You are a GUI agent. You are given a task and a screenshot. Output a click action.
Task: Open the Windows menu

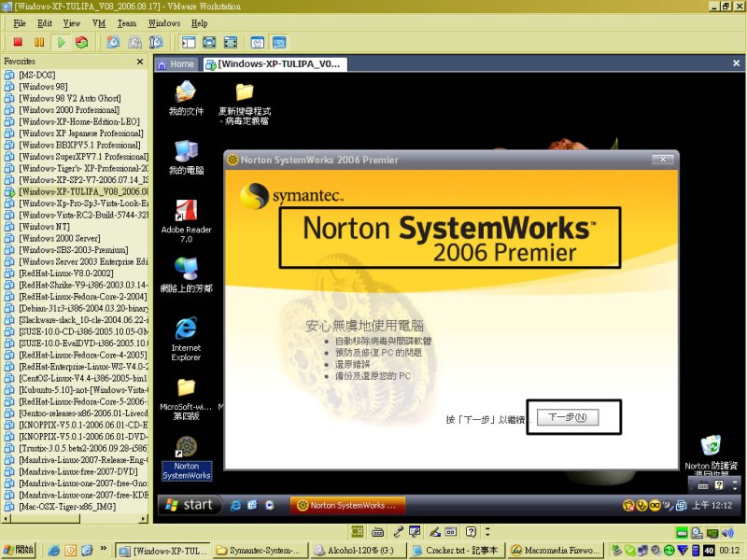164,23
